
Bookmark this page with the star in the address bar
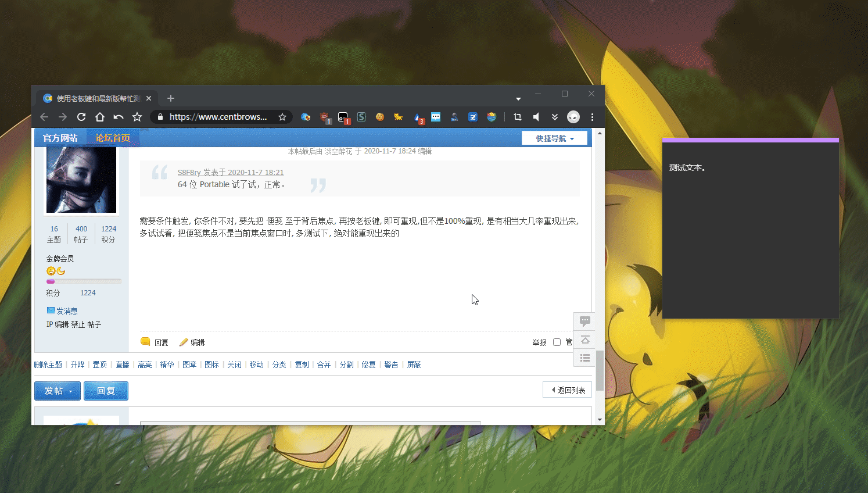point(282,117)
